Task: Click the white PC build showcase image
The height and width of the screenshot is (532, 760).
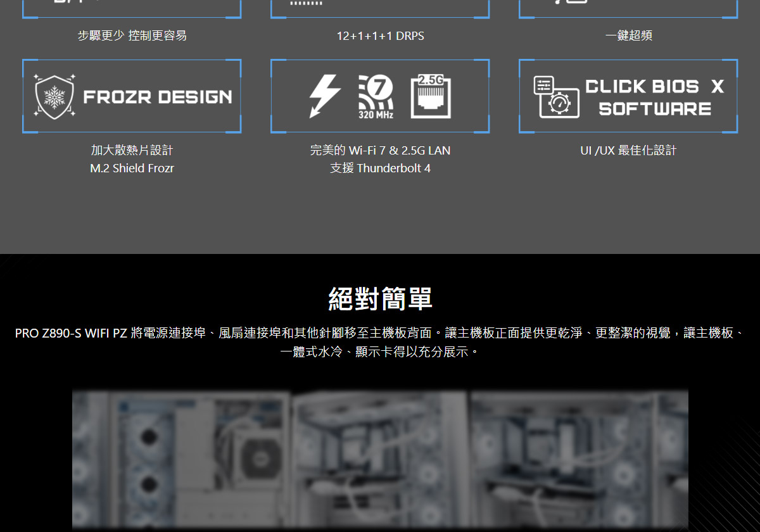Action: (380, 460)
